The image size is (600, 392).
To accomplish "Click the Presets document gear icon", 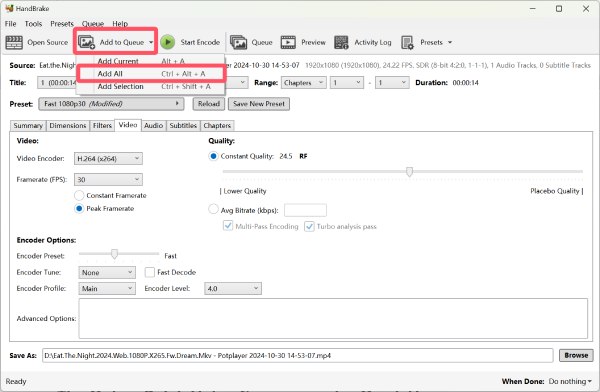I will (407, 42).
